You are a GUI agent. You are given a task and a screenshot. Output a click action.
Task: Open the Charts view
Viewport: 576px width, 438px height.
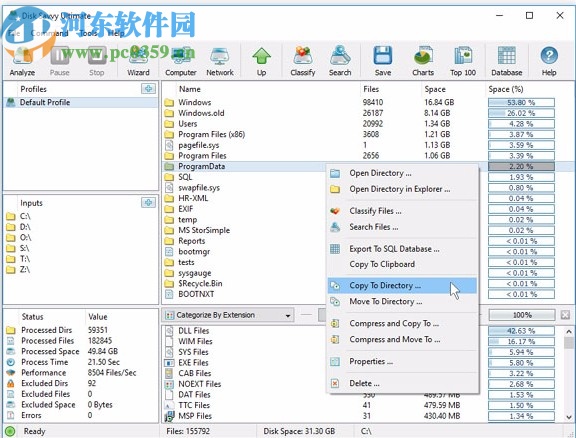coord(423,61)
